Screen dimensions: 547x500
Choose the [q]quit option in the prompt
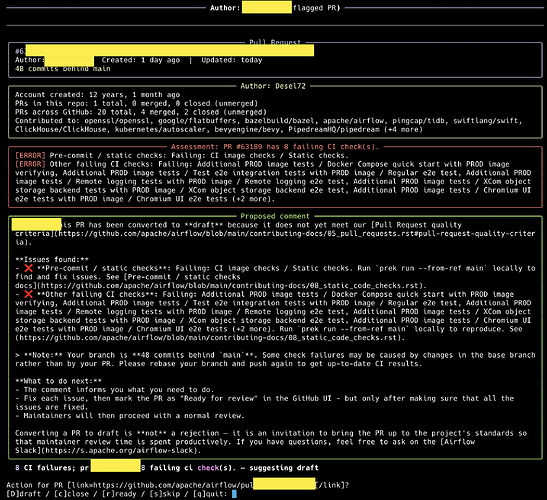click(210, 494)
